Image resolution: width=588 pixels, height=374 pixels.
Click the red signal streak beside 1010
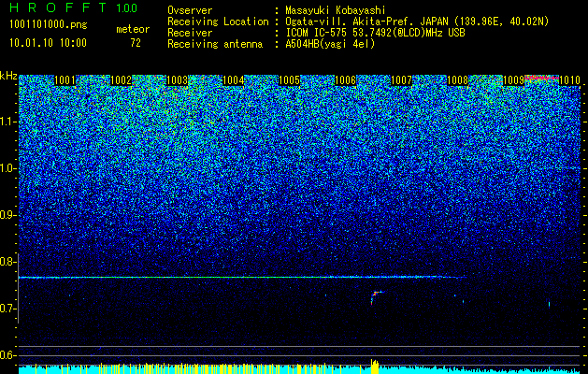tap(541, 78)
